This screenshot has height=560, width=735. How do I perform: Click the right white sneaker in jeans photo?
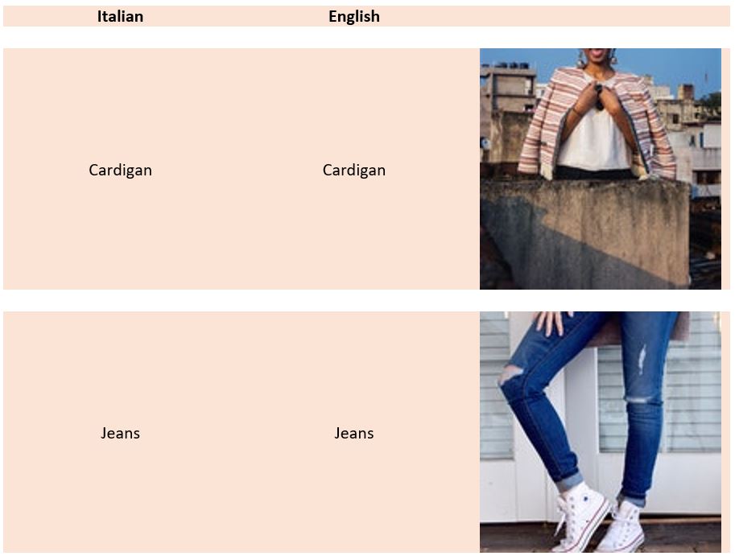coord(622,527)
